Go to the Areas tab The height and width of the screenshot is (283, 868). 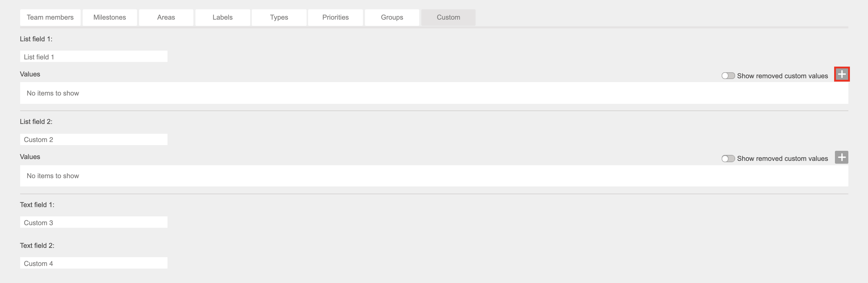pos(166,18)
